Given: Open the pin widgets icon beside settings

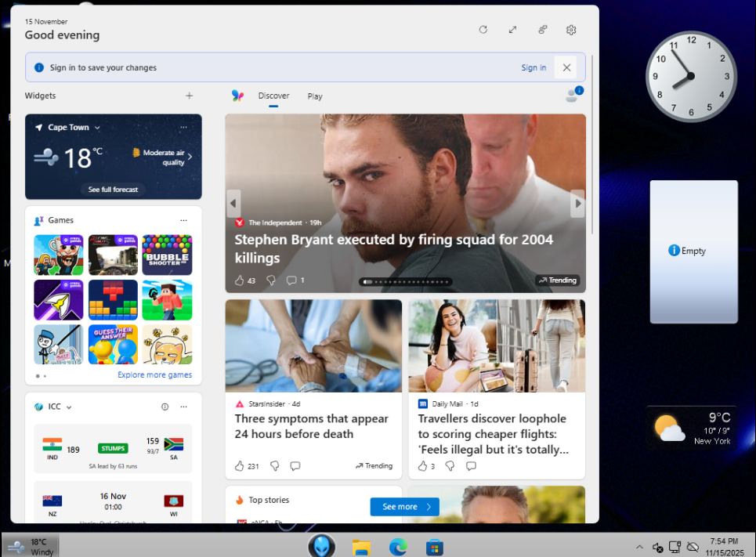Looking at the screenshot, I should click(x=542, y=30).
